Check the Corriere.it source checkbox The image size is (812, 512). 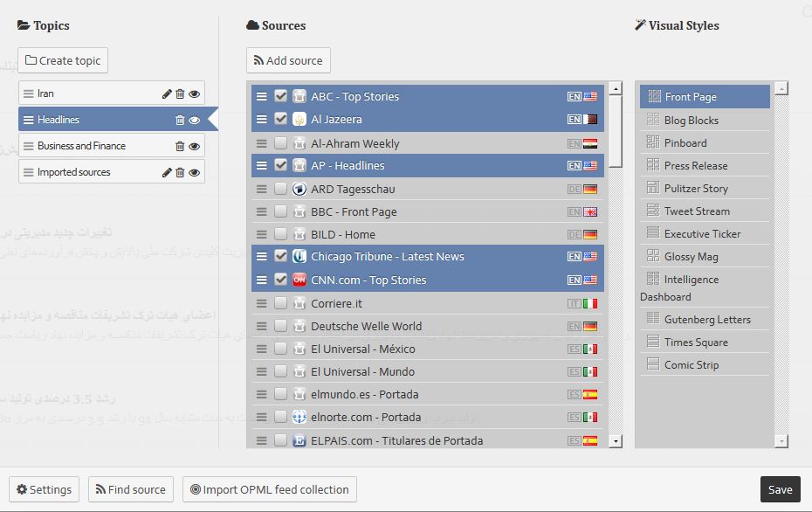tap(280, 303)
